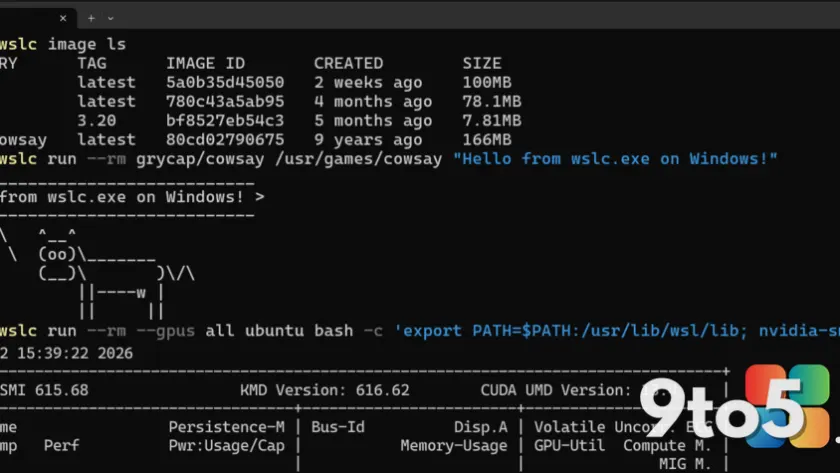Image resolution: width=840 pixels, height=473 pixels.
Task: Click the timestamp 15:39:22 2026
Action: [75, 354]
